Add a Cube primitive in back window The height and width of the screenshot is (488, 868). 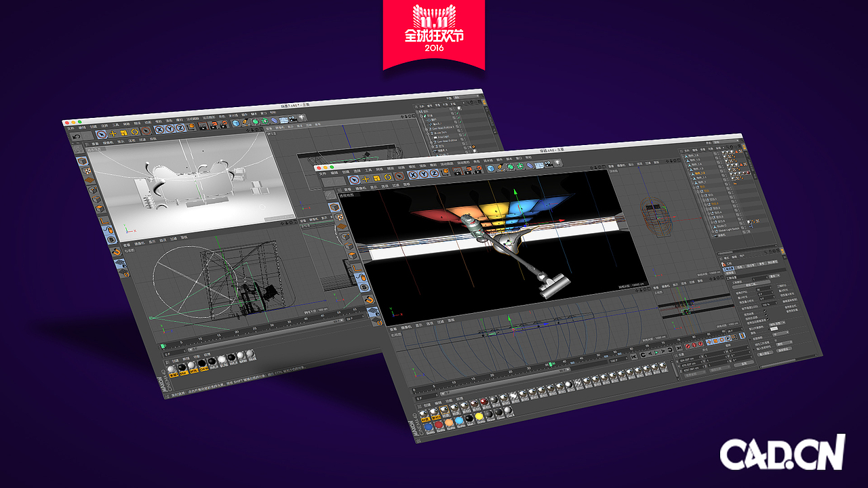click(x=236, y=123)
